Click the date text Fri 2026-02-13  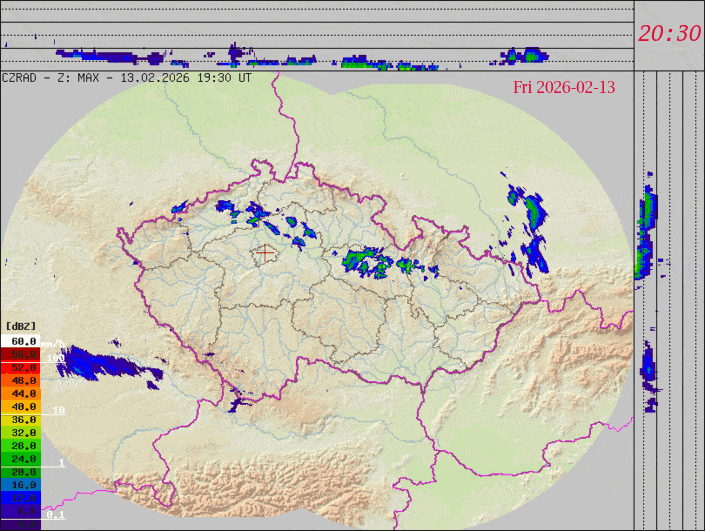564,88
